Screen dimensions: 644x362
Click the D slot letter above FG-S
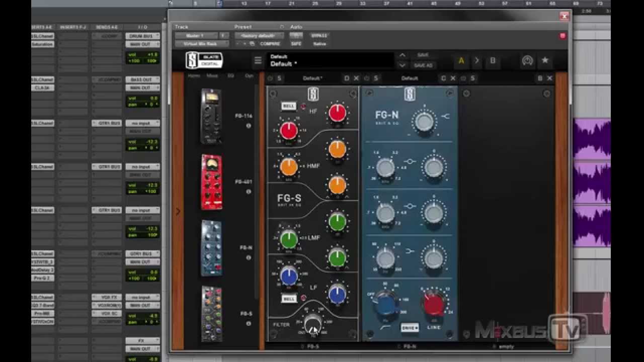pyautogui.click(x=347, y=78)
